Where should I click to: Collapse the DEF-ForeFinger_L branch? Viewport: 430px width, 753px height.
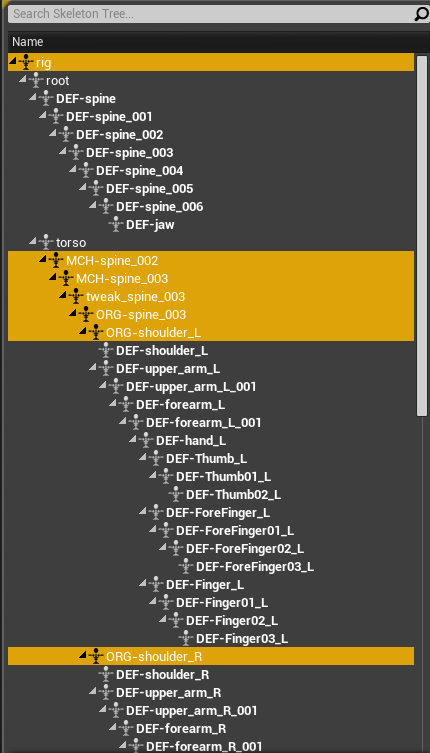point(143,511)
